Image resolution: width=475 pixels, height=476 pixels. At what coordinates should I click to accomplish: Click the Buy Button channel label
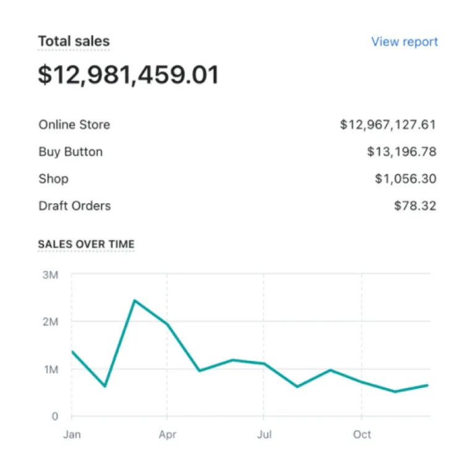pos(71,152)
